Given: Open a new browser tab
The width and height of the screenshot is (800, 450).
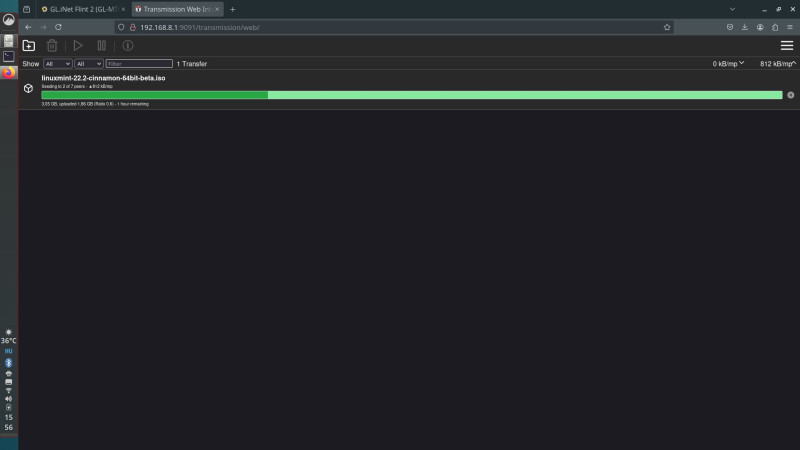Looking at the screenshot, I should click(233, 9).
